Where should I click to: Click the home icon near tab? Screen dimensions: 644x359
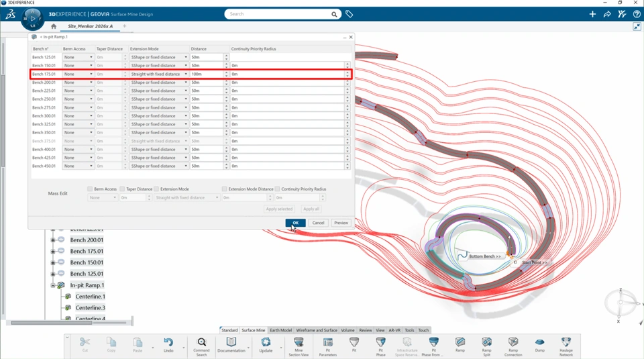pyautogui.click(x=54, y=26)
